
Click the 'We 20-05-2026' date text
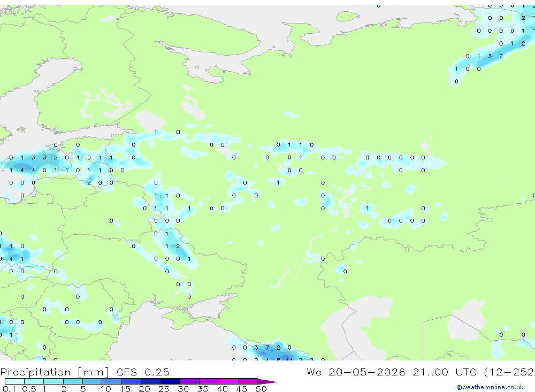click(x=356, y=372)
